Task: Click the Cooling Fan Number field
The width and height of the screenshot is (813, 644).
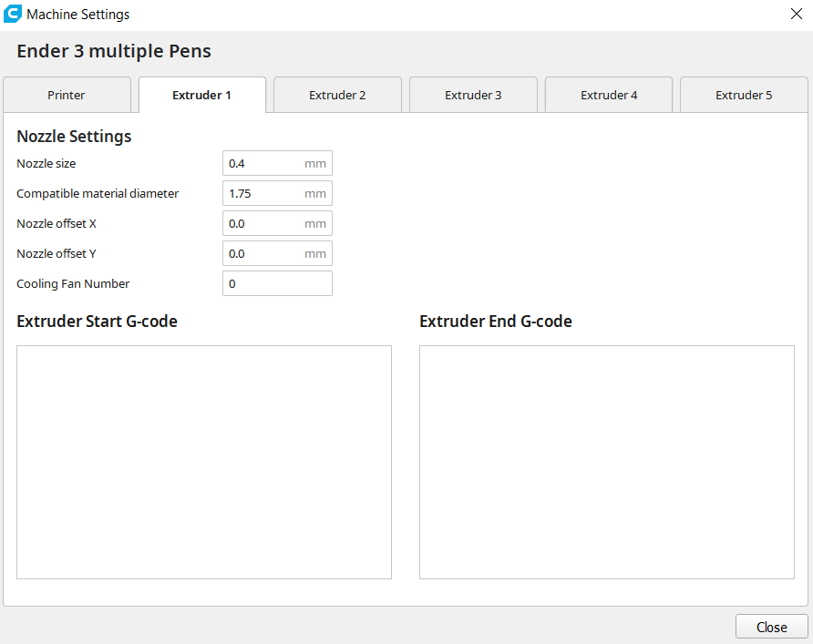Action: tap(277, 284)
